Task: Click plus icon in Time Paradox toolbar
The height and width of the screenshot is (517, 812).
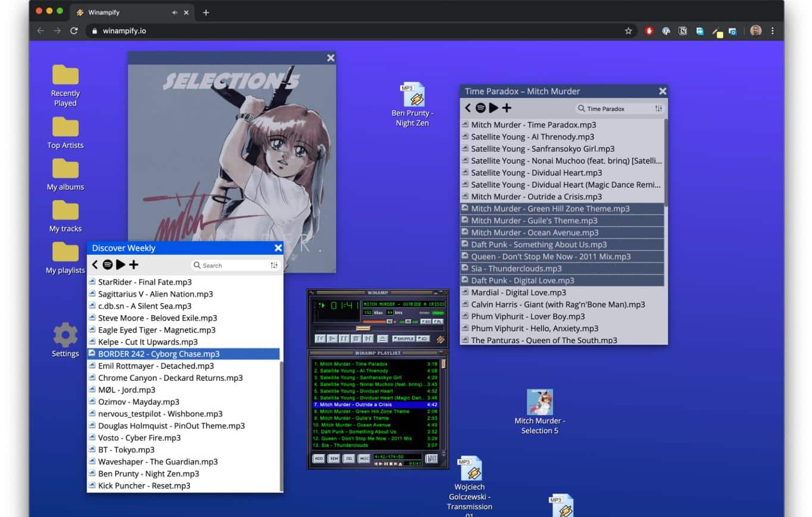Action: coord(507,108)
